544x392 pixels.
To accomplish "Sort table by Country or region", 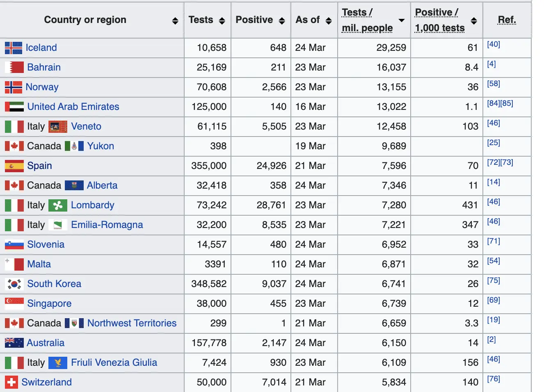I will (175, 21).
